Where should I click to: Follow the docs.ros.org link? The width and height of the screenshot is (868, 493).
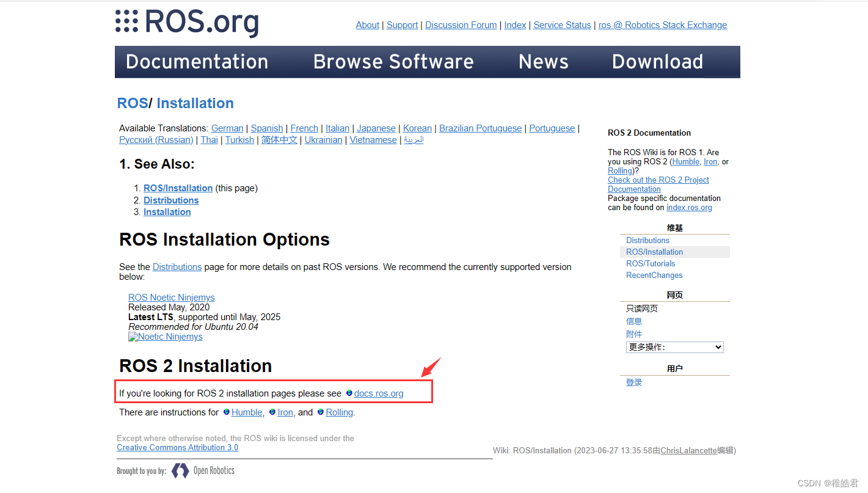(379, 393)
